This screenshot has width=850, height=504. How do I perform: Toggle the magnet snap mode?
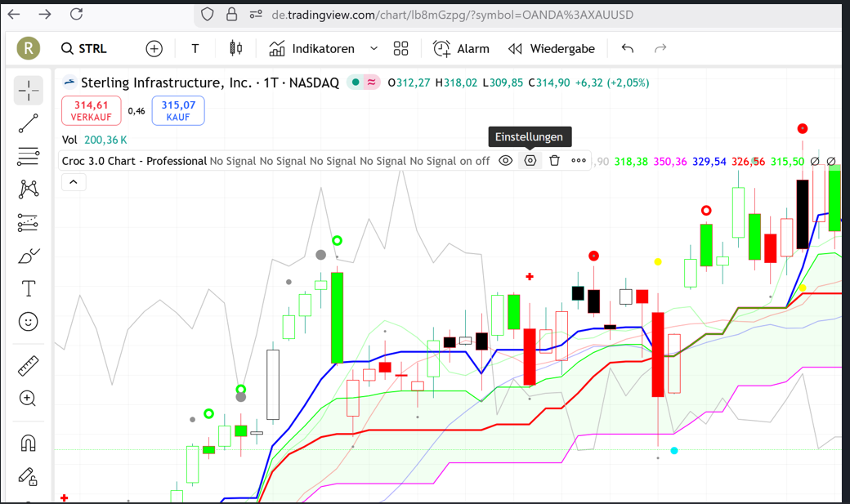pos(29,443)
